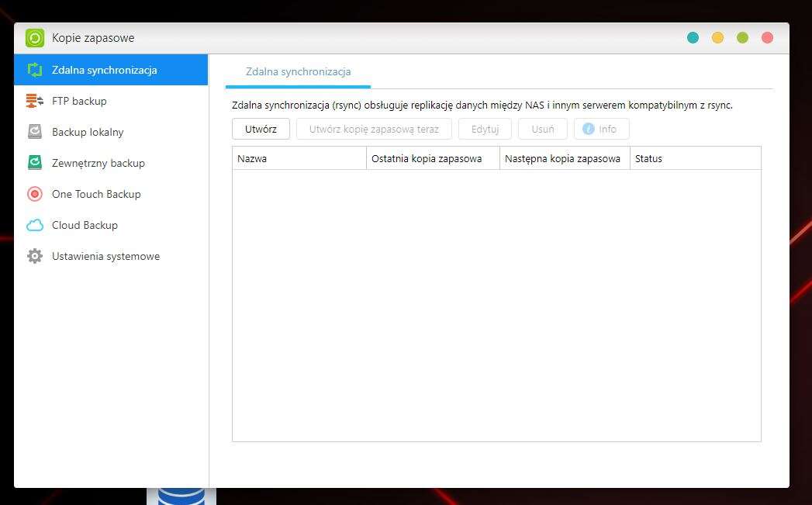Click the Status column header
Screen dimensions: 812x505
(x=694, y=158)
